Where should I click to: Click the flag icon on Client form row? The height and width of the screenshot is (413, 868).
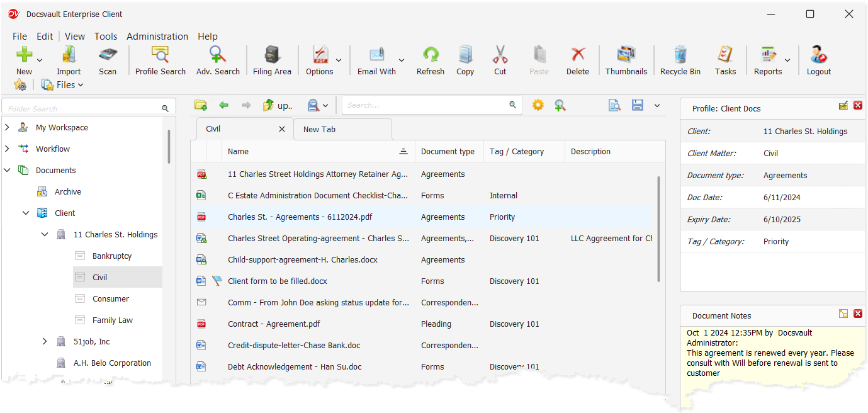pos(217,281)
